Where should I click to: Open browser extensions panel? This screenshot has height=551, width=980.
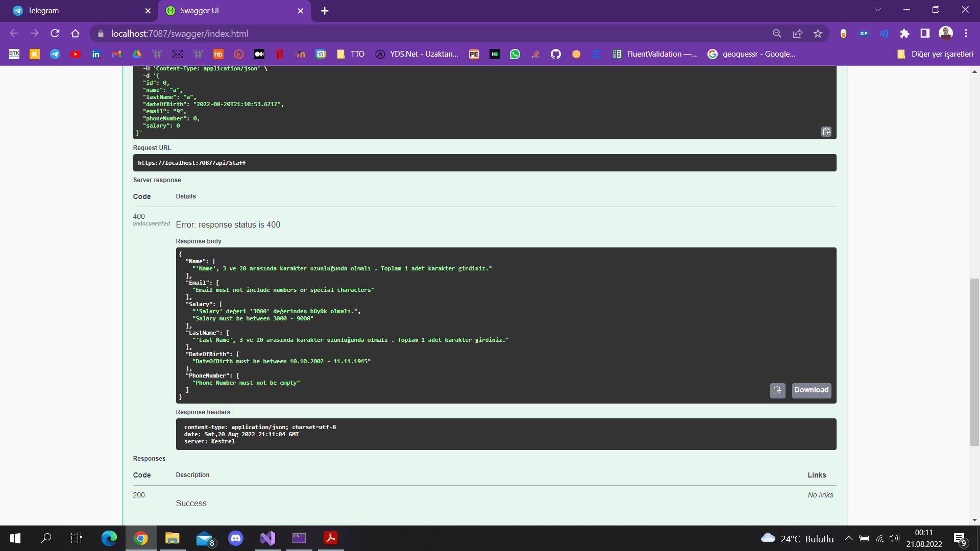(x=905, y=33)
